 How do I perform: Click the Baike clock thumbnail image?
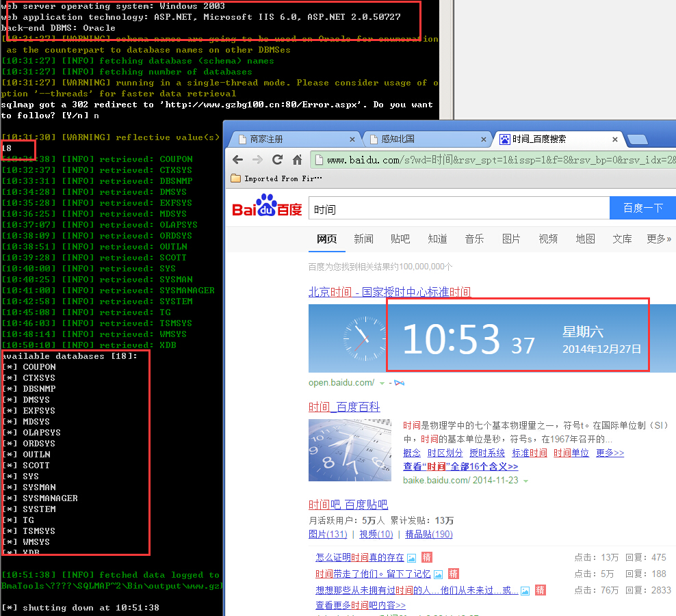click(x=350, y=450)
